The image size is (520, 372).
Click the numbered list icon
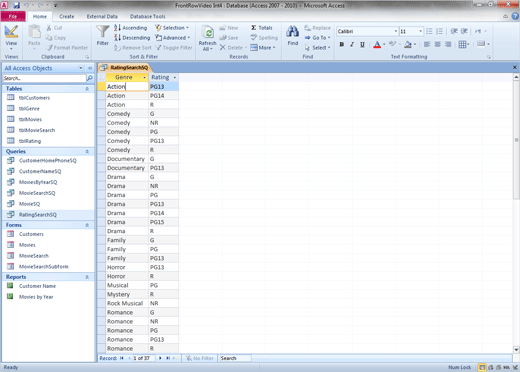click(440, 31)
